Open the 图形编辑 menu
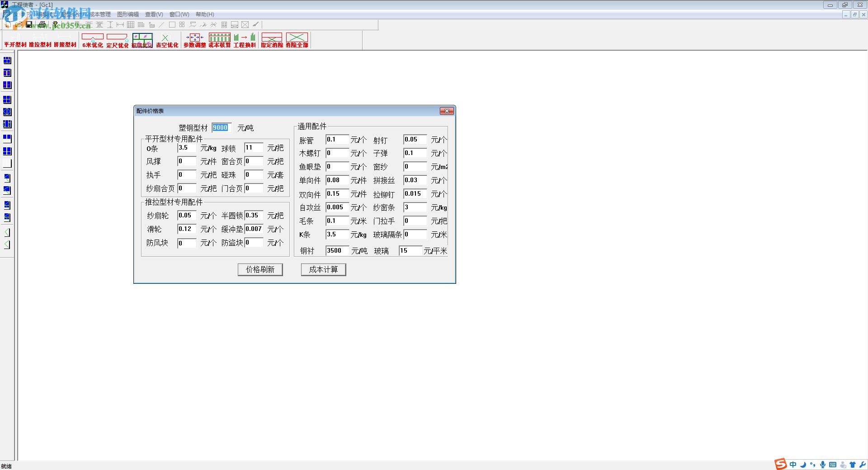This screenshot has height=470, width=868. (x=128, y=14)
